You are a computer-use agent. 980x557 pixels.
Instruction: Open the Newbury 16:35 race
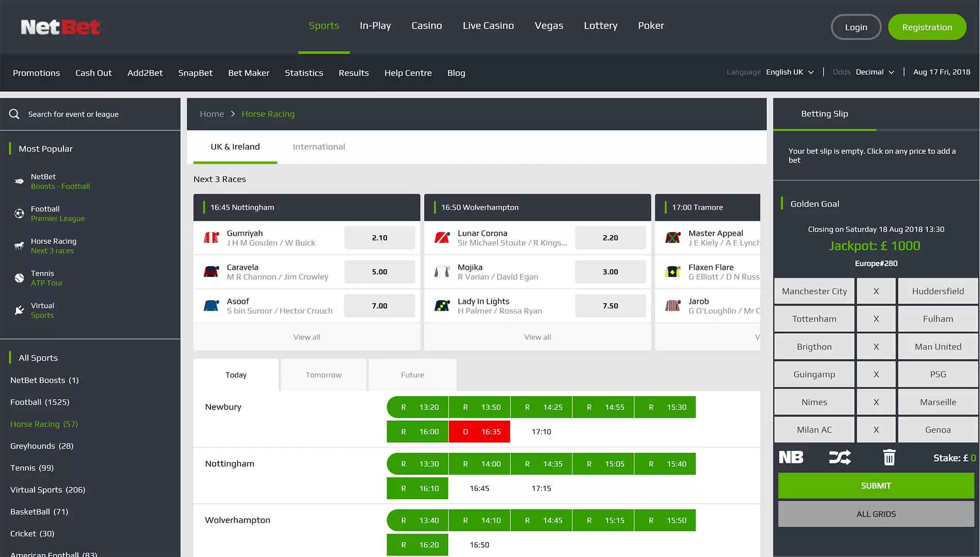coord(479,432)
